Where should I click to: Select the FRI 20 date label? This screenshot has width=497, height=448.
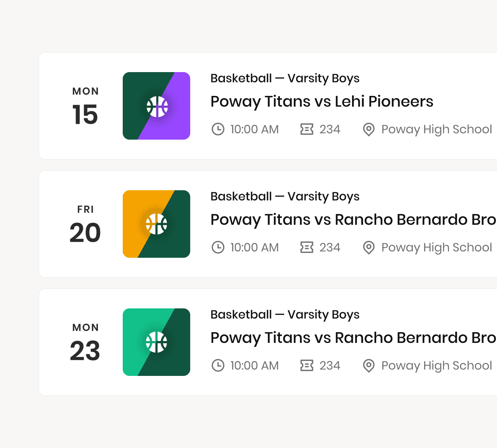click(85, 224)
